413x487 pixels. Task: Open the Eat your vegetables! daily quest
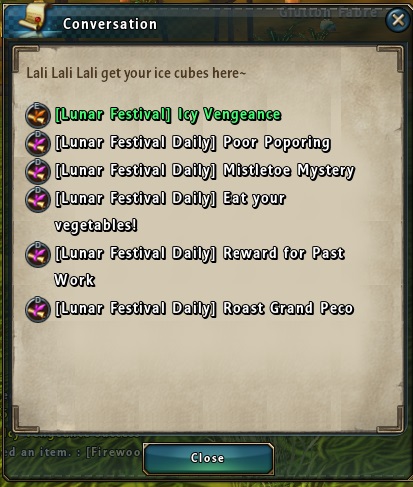pos(170,212)
